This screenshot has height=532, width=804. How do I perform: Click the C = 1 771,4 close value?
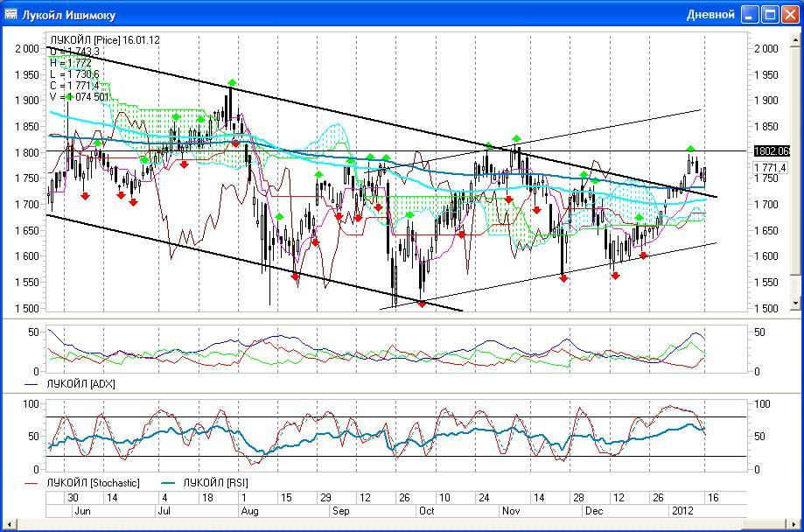point(74,85)
